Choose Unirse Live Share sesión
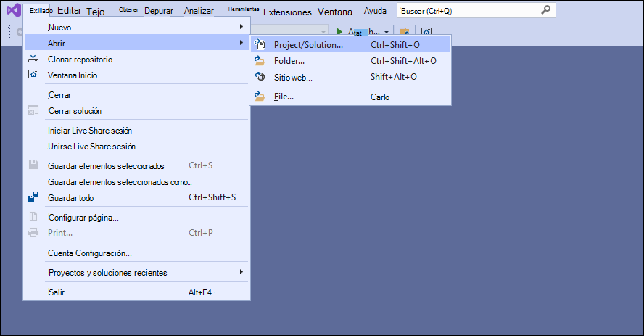The width and height of the screenshot is (644, 336). click(137, 147)
